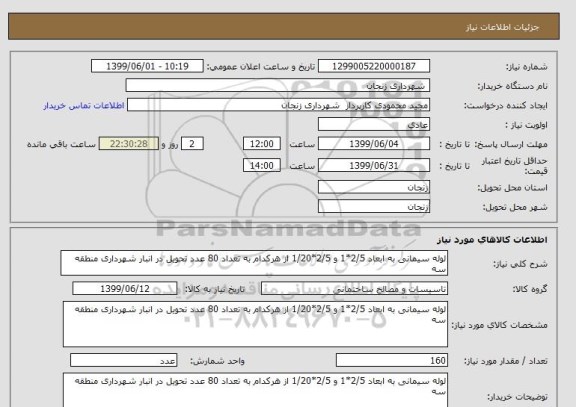Viewport: 576px width, 407px height.
Task: Click the اولویت نیاز label
Action: point(526,125)
